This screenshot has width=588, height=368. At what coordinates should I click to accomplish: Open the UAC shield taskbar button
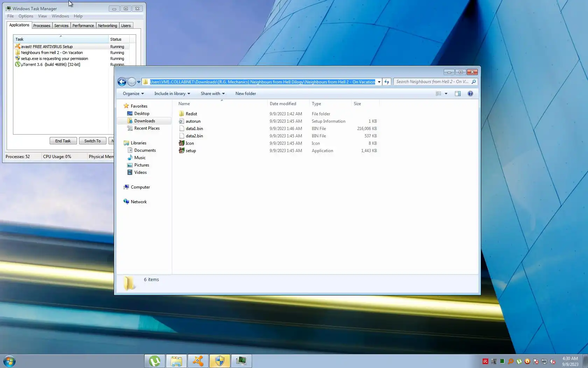220,361
